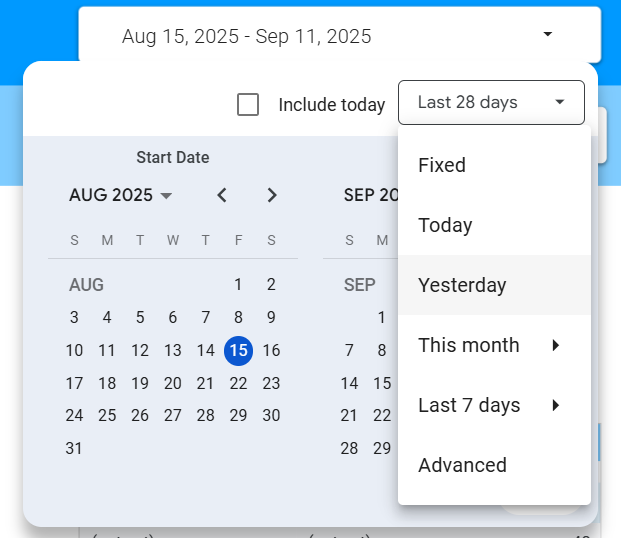Expand the Last 7 days submenu arrow

555,405
